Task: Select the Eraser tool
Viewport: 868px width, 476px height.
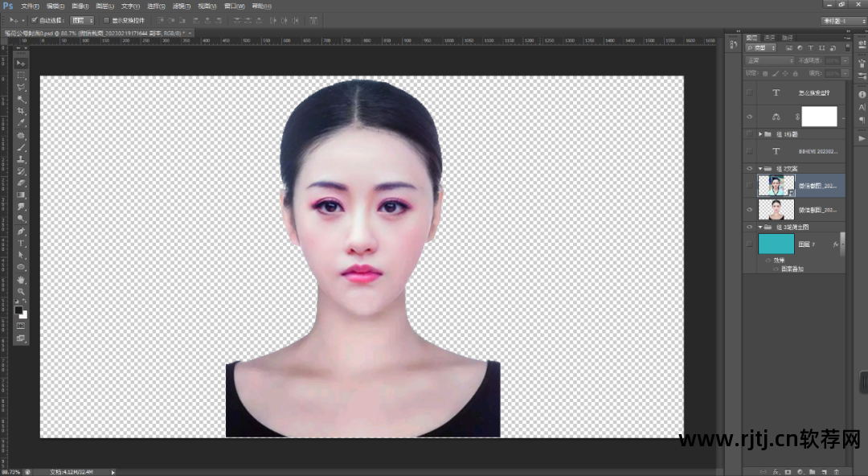Action: [21, 183]
